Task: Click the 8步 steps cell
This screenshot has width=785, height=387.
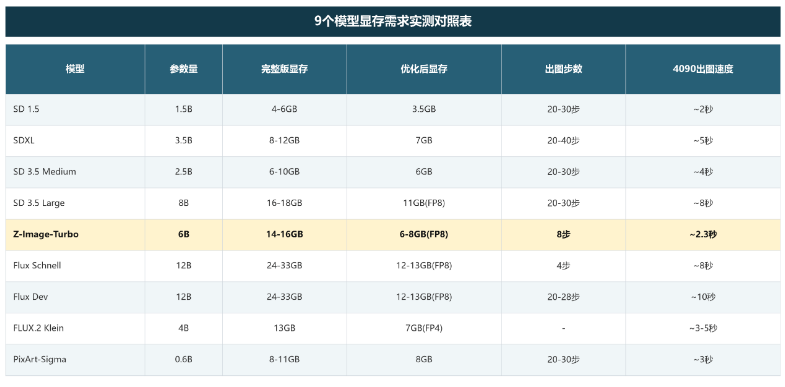Action: coord(563,234)
